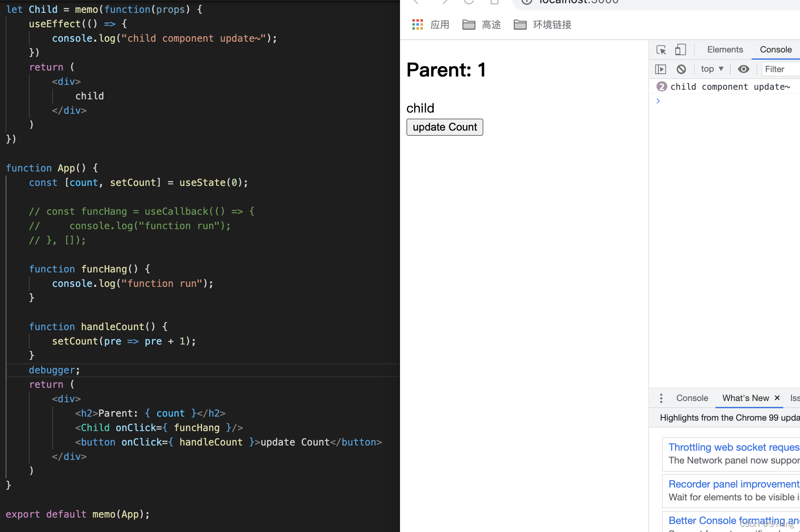This screenshot has height=532, width=800.
Task: Open the drawer three-dot menu
Action: tap(661, 398)
